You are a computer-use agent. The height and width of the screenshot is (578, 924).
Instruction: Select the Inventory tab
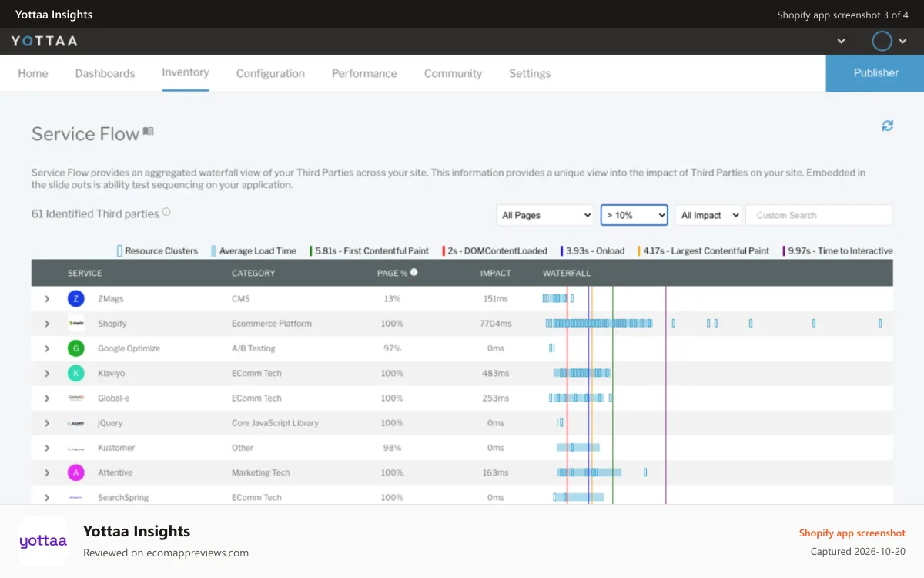pyautogui.click(x=186, y=72)
